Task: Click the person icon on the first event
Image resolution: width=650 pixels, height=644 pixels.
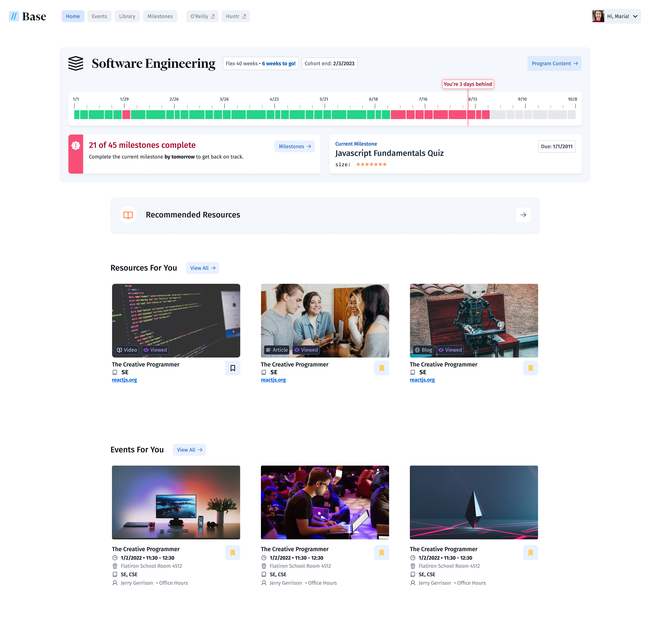Action: [115, 583]
